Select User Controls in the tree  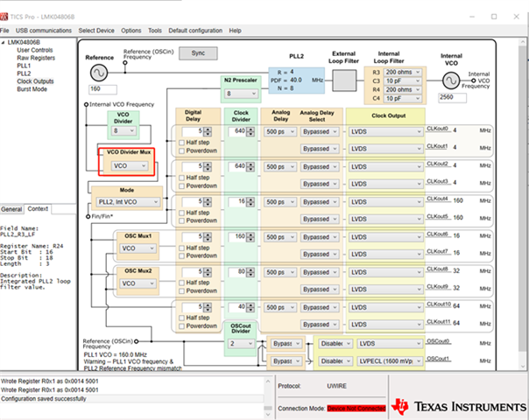(35, 50)
